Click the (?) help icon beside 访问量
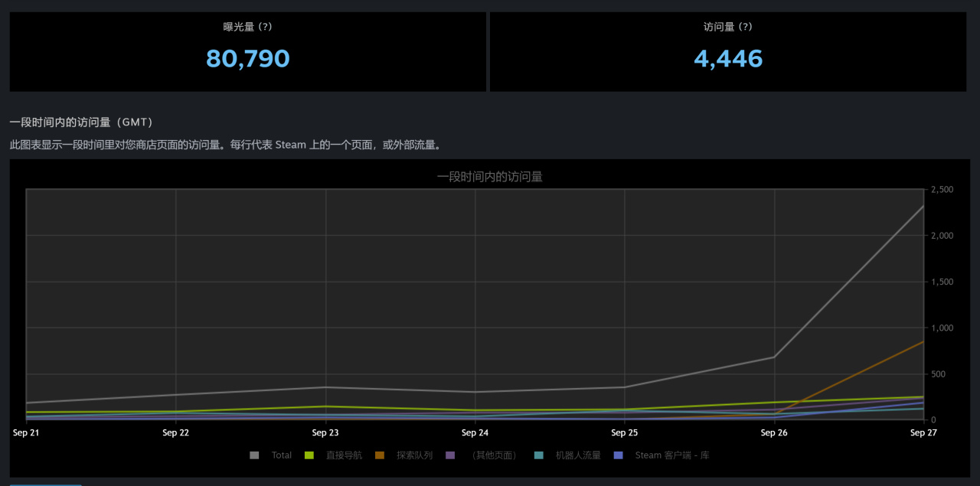 pos(745,27)
